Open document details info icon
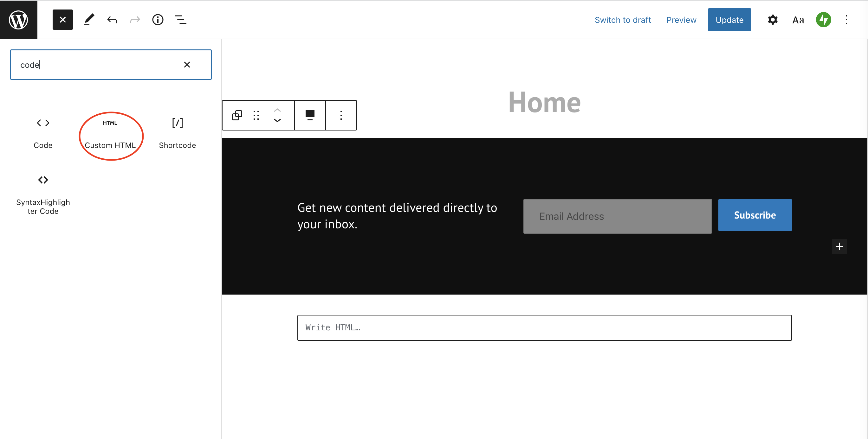 pyautogui.click(x=158, y=20)
